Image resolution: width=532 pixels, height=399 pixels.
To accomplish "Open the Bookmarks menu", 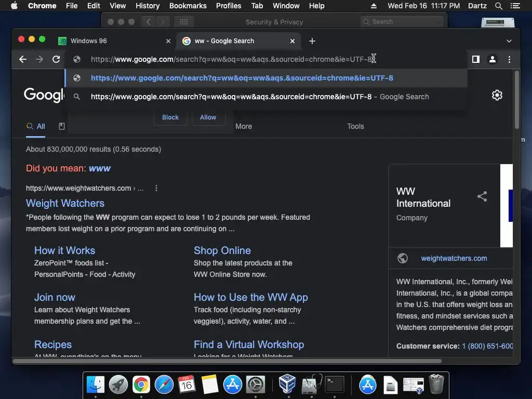I will coord(188,6).
